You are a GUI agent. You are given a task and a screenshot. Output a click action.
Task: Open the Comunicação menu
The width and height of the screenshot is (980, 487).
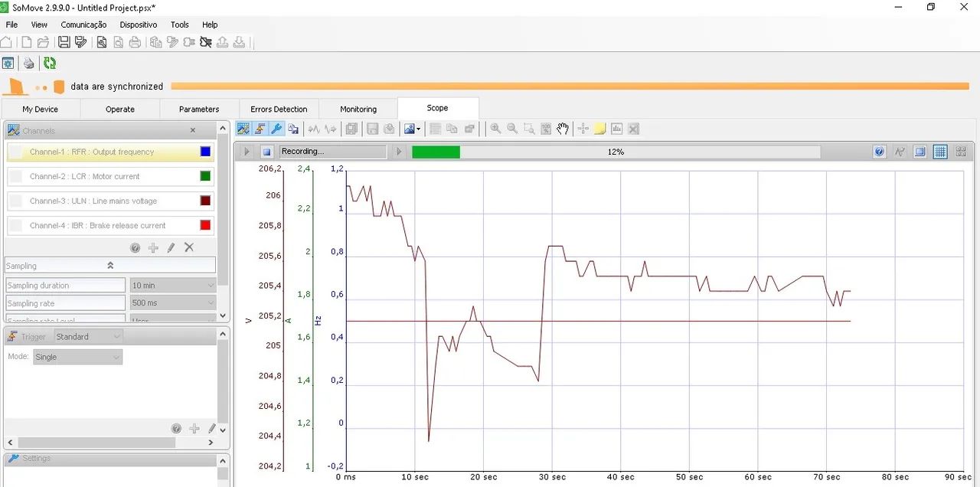[83, 25]
